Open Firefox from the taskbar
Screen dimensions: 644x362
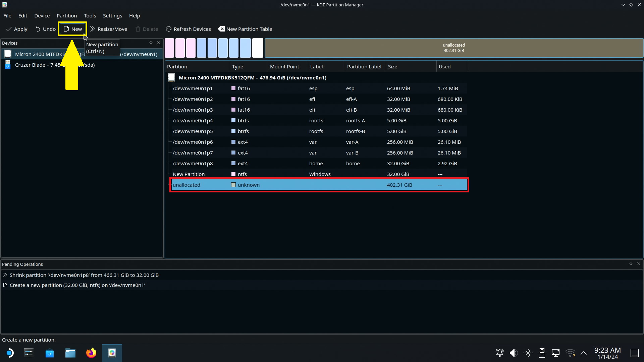click(91, 353)
